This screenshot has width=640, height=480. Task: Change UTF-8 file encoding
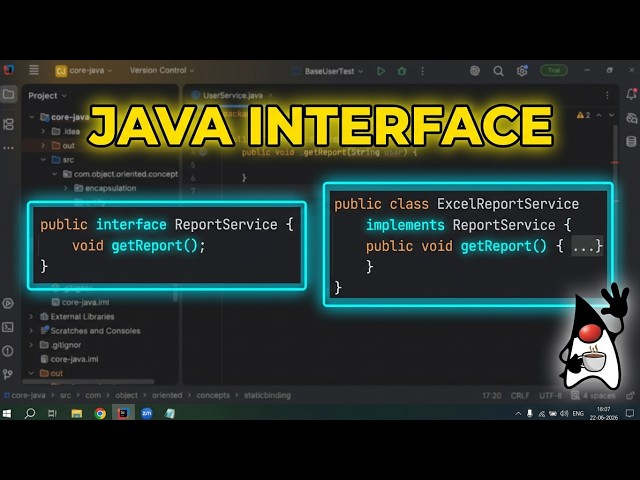pos(550,396)
